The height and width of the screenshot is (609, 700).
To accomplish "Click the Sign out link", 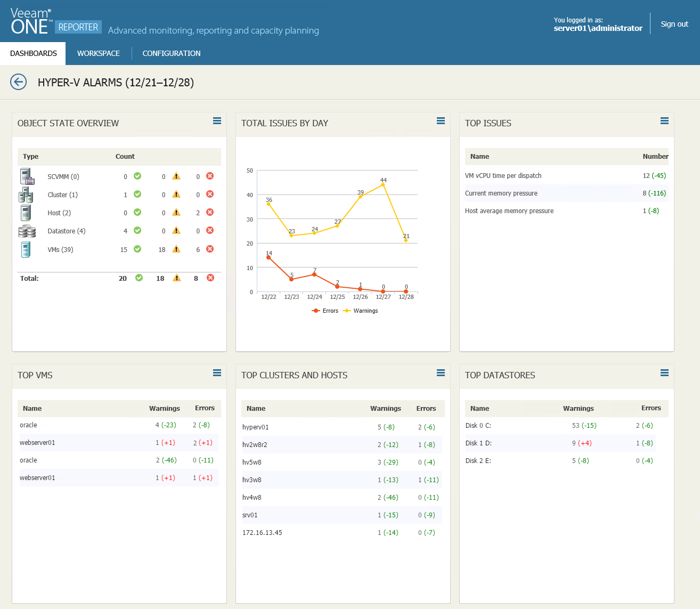I will point(674,24).
